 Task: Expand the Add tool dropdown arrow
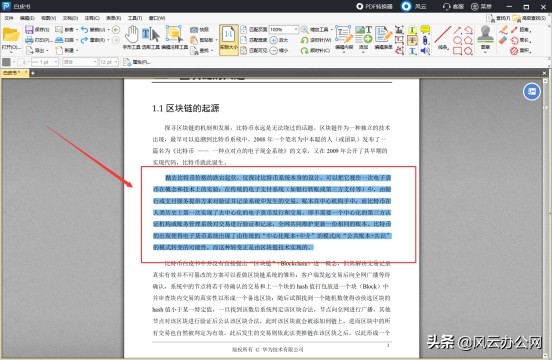pos(363,52)
